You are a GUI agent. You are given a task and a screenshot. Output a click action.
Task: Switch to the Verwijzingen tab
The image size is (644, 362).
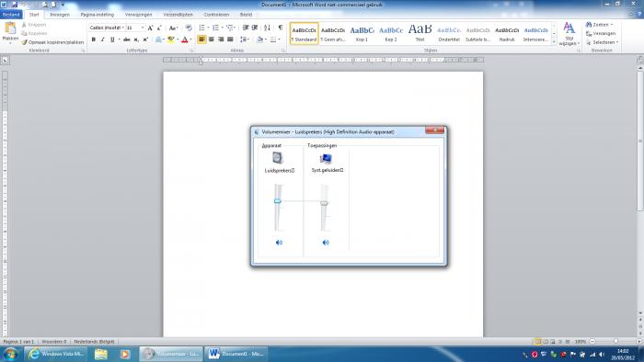pyautogui.click(x=138, y=15)
